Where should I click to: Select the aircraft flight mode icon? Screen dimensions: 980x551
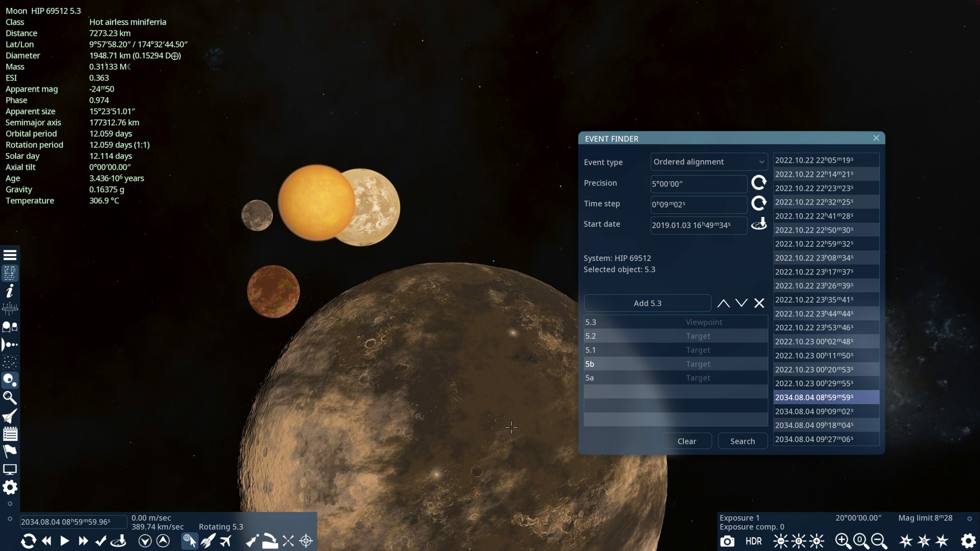pyautogui.click(x=226, y=541)
